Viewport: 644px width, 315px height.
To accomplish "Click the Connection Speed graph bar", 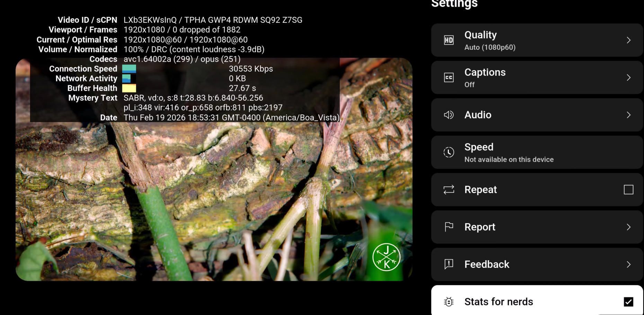I will coord(129,69).
